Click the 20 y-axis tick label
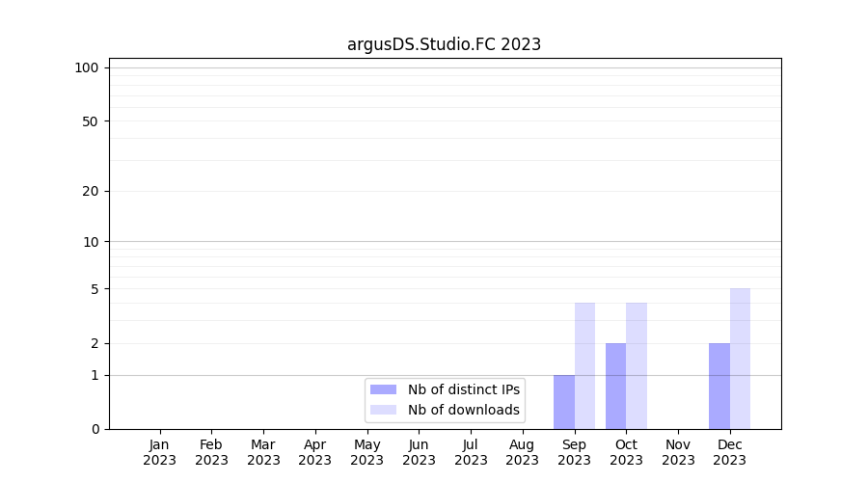Screen dimensions: 868x482 (x=90, y=191)
